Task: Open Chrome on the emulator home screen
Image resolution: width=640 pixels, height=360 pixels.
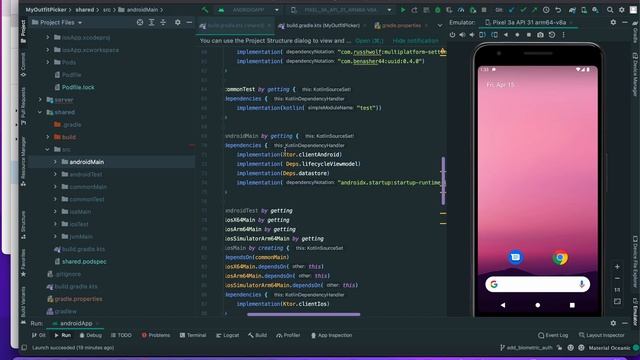Action: (x=560, y=258)
